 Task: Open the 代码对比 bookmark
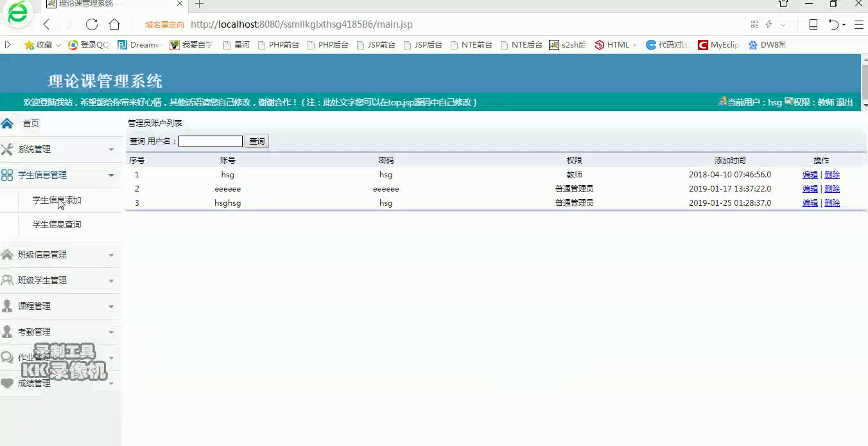[x=668, y=45]
